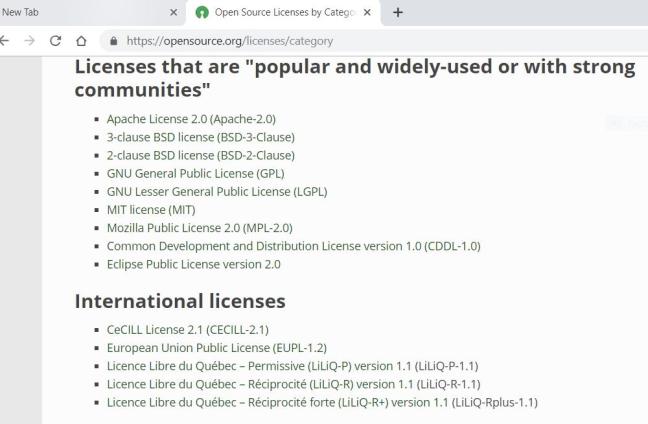Click the Open Source Initiative tab favicon

click(202, 12)
